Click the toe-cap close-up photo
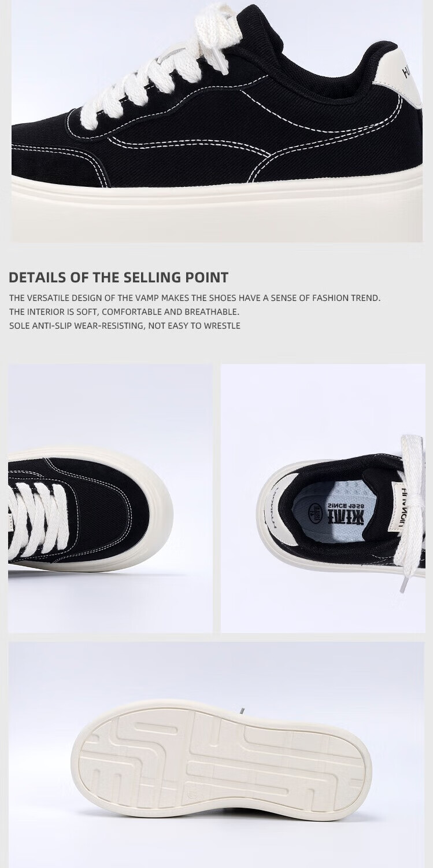Screen dimensions: 433x868 110,498
